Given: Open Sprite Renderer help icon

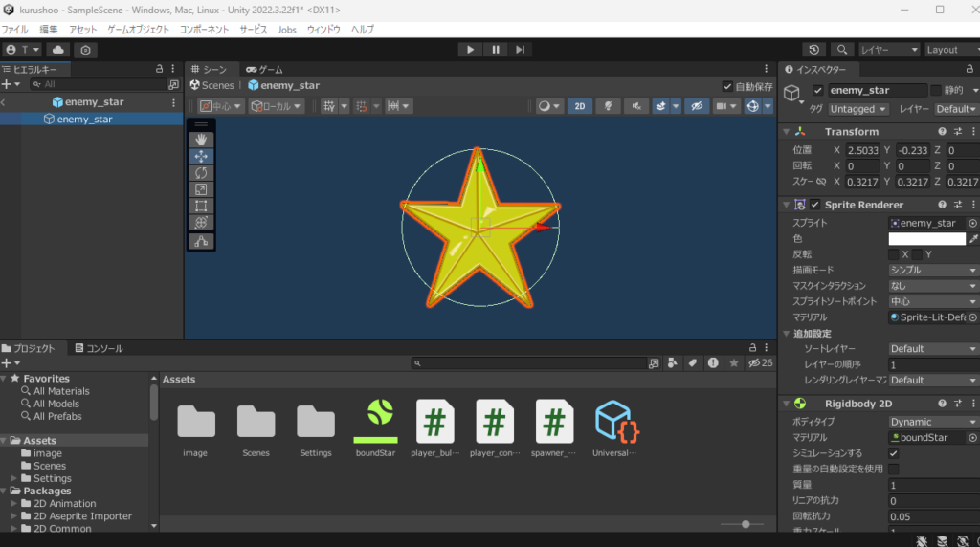Looking at the screenshot, I should coord(942,205).
